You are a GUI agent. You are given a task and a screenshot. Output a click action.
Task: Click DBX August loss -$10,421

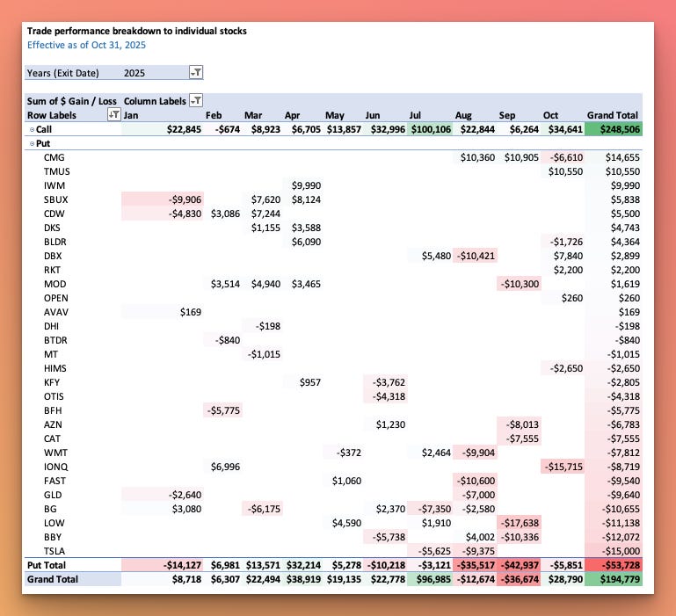coord(476,256)
